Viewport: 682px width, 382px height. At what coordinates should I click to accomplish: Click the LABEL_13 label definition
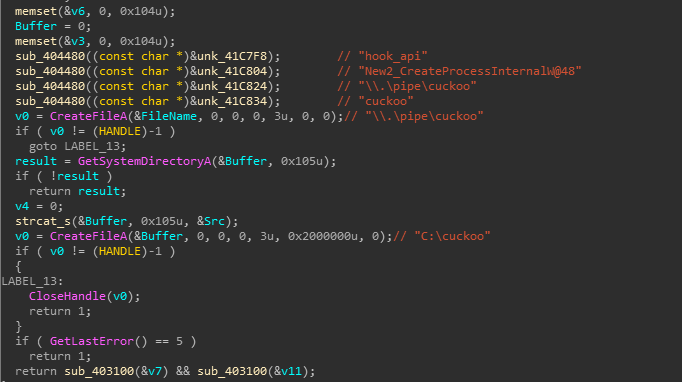(32, 281)
